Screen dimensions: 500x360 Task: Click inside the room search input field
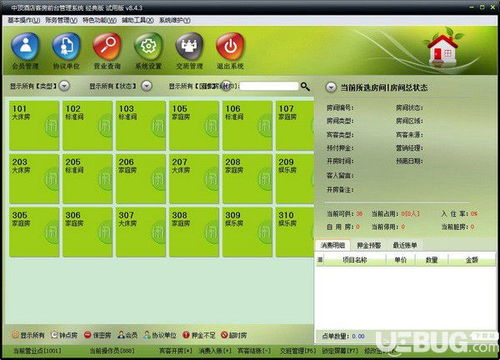pyautogui.click(x=269, y=86)
